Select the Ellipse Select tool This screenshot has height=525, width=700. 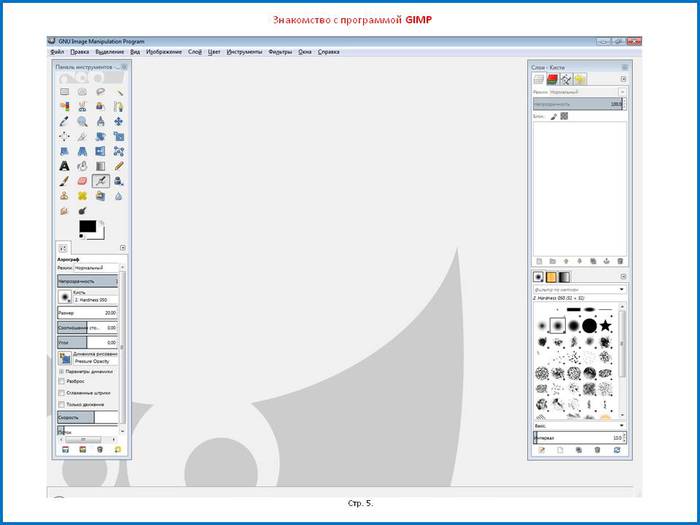click(82, 92)
